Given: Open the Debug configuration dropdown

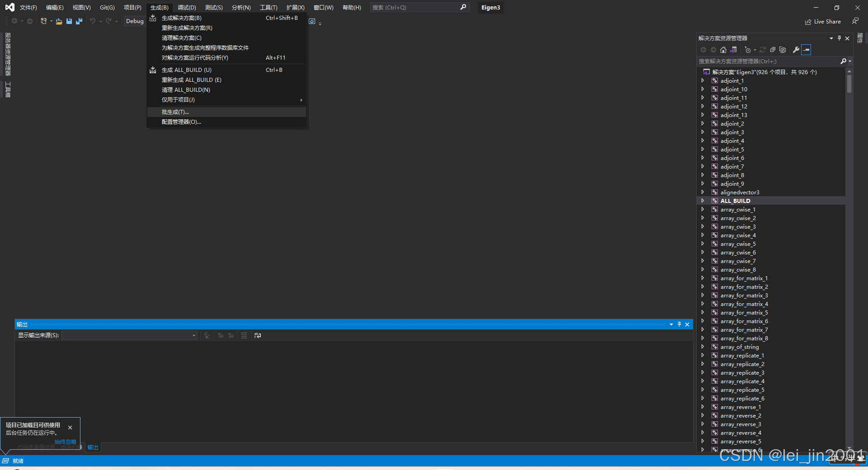Looking at the screenshot, I should point(136,21).
